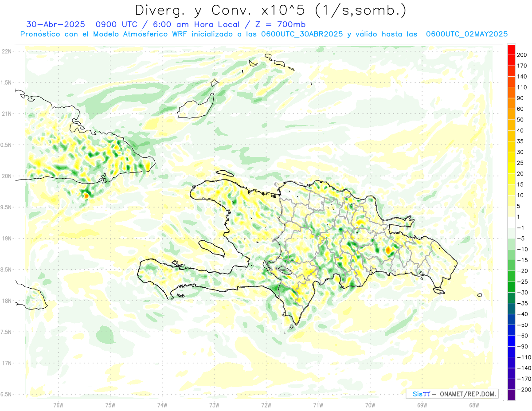Click the green colorbar segment between -20 and -25
532x411 pixels.
pyautogui.click(x=511, y=277)
